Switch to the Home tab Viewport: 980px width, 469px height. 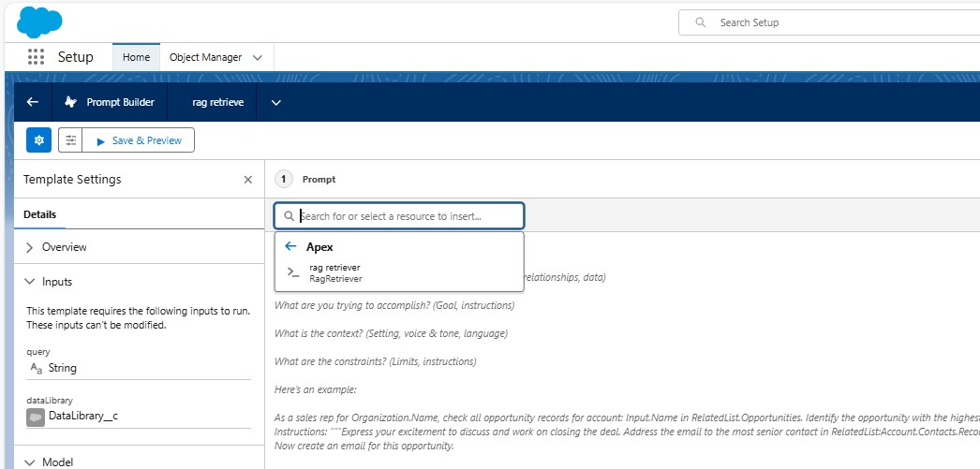(136, 57)
